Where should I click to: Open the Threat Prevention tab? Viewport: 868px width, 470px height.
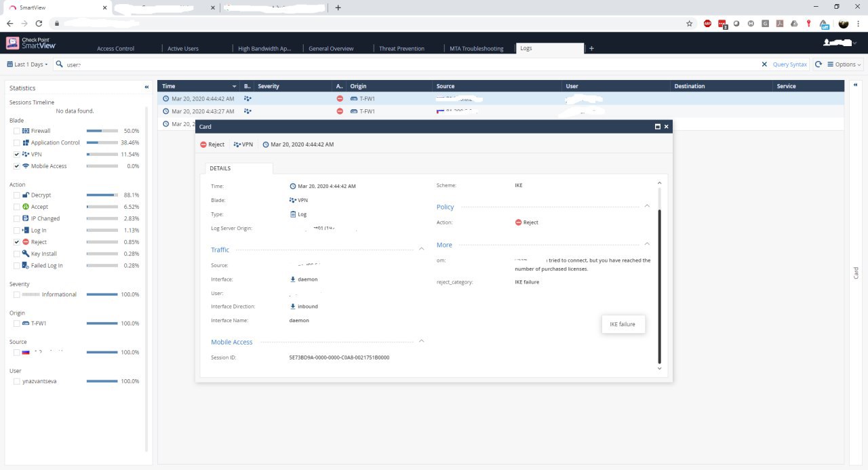click(401, 49)
